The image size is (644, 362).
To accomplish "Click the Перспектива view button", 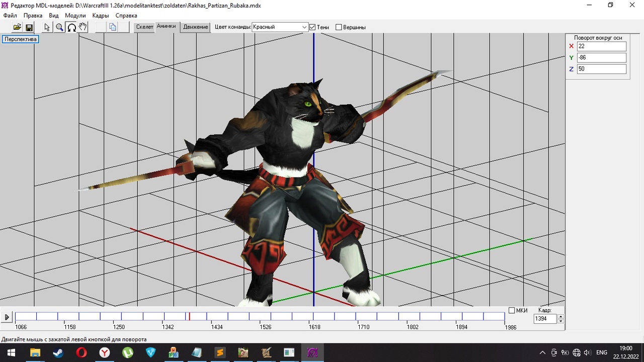I will pos(21,39).
